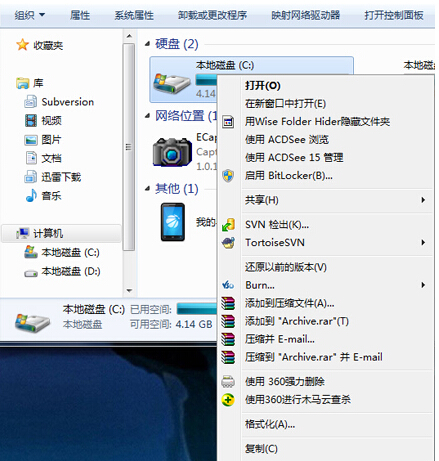This screenshot has width=439, height=461.
Task: Click the 收藏夹 label in sidebar
Action: pyautogui.click(x=48, y=45)
